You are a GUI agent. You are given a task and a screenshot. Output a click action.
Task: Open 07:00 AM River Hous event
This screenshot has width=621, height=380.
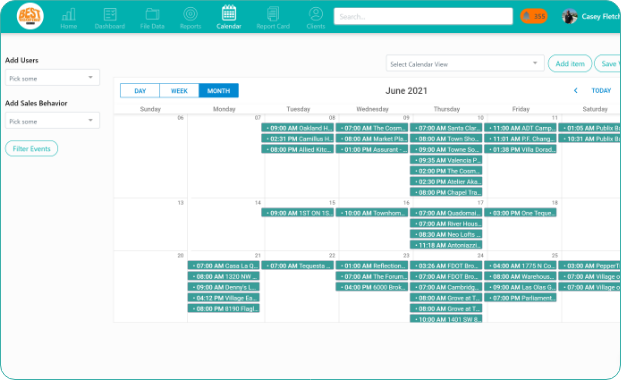click(x=446, y=223)
